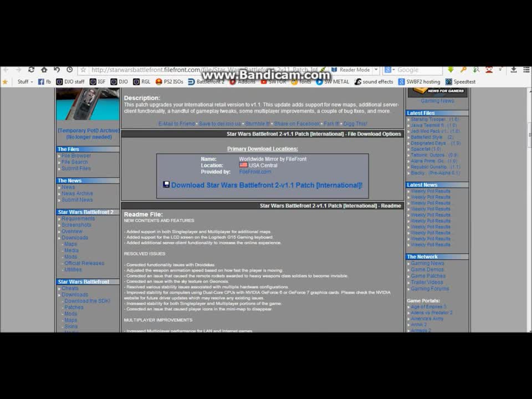
Task: Open the SWBF2 hosting bookmark
Action: [x=422, y=81]
